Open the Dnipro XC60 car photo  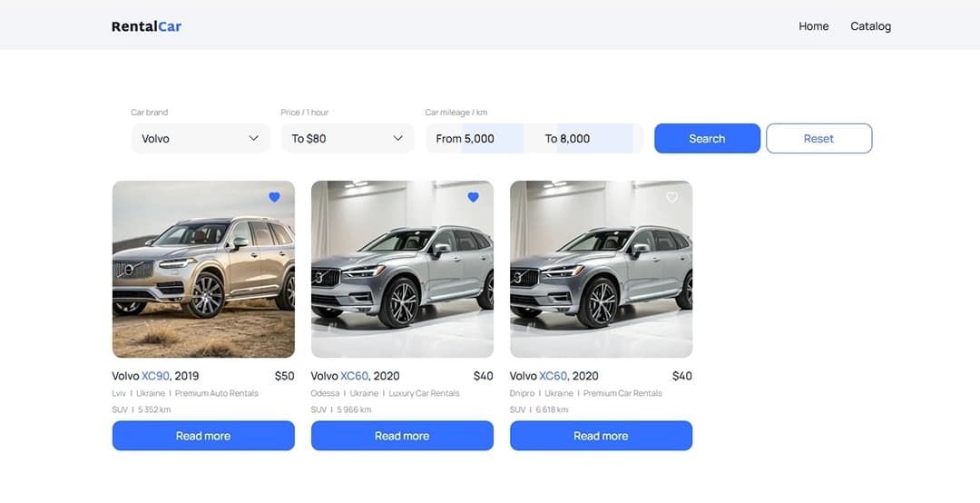click(x=601, y=272)
